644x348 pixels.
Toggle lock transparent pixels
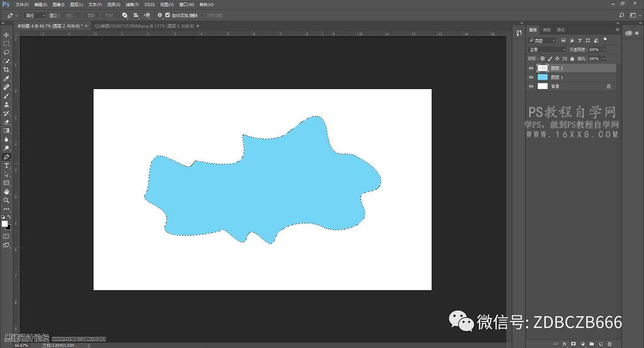point(543,59)
